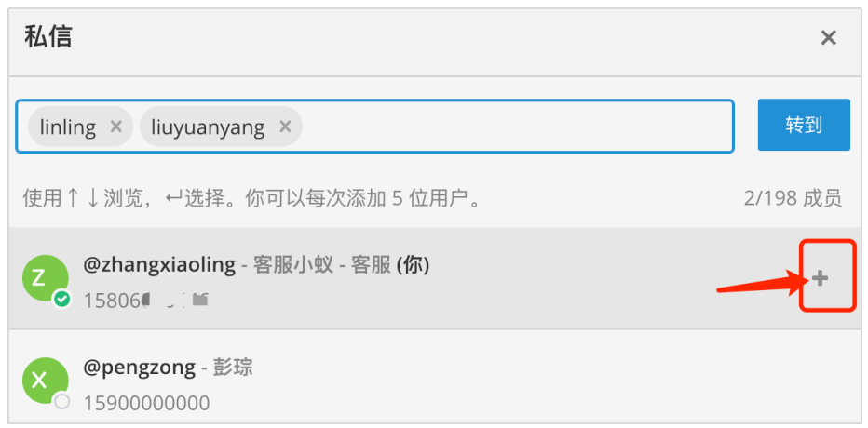The height and width of the screenshot is (428, 868).
Task: Click the liuyuanyang recipient tag label
Action: coord(208,127)
